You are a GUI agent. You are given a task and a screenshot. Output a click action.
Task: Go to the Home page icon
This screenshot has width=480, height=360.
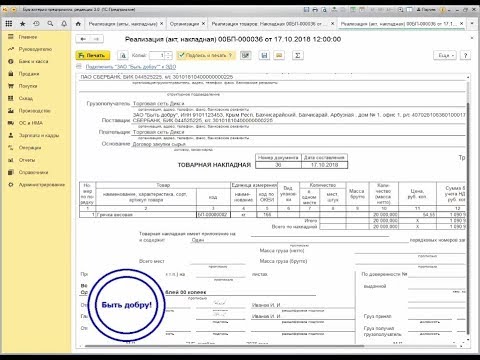[78, 24]
